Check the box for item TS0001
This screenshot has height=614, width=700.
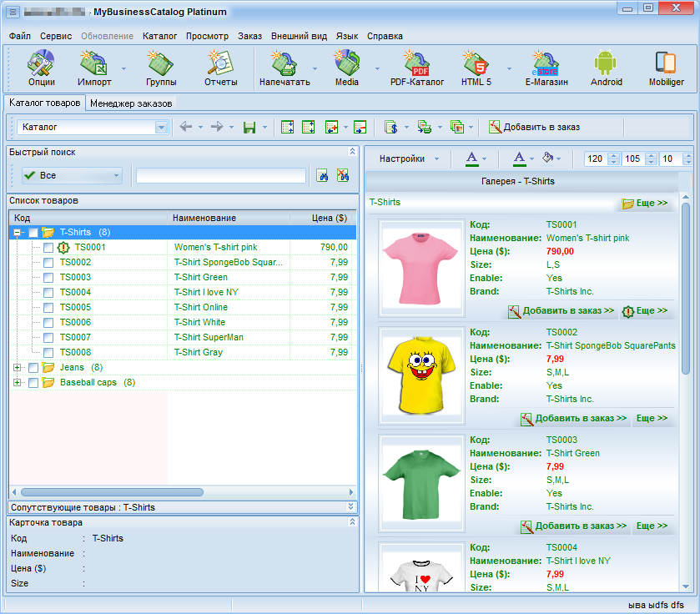(48, 248)
